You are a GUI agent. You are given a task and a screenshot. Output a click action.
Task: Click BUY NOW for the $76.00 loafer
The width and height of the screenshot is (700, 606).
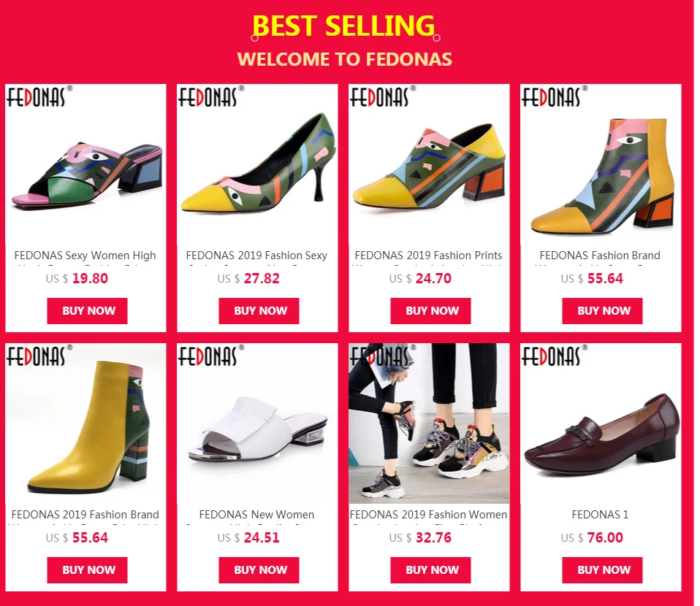602,569
